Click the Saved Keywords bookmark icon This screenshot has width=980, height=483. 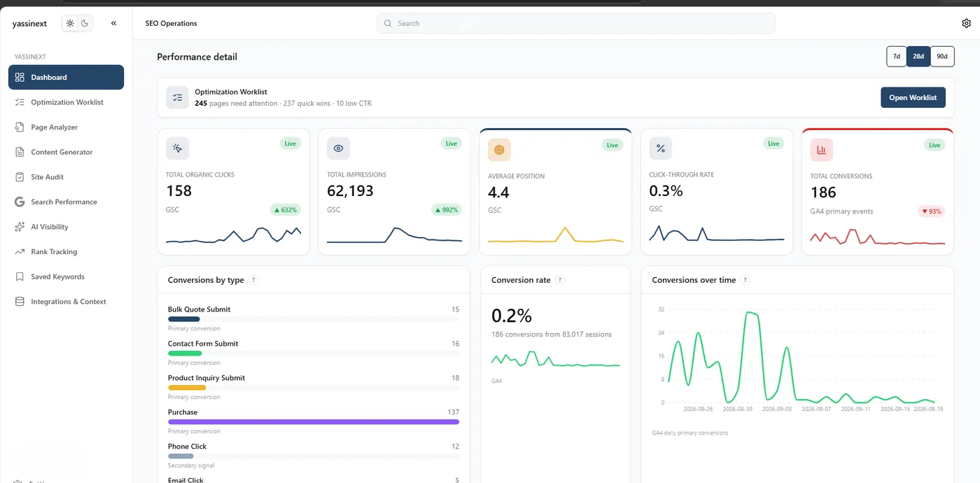tap(20, 276)
